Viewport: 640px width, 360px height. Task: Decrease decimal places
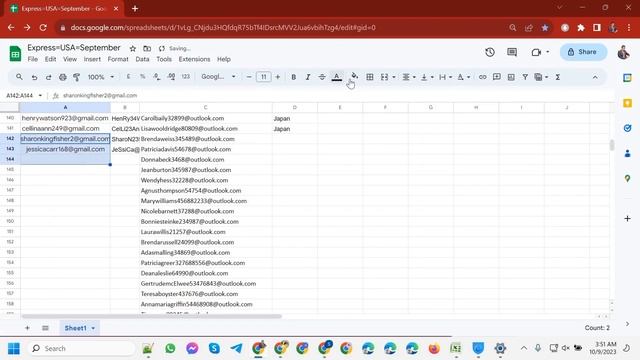pos(157,77)
